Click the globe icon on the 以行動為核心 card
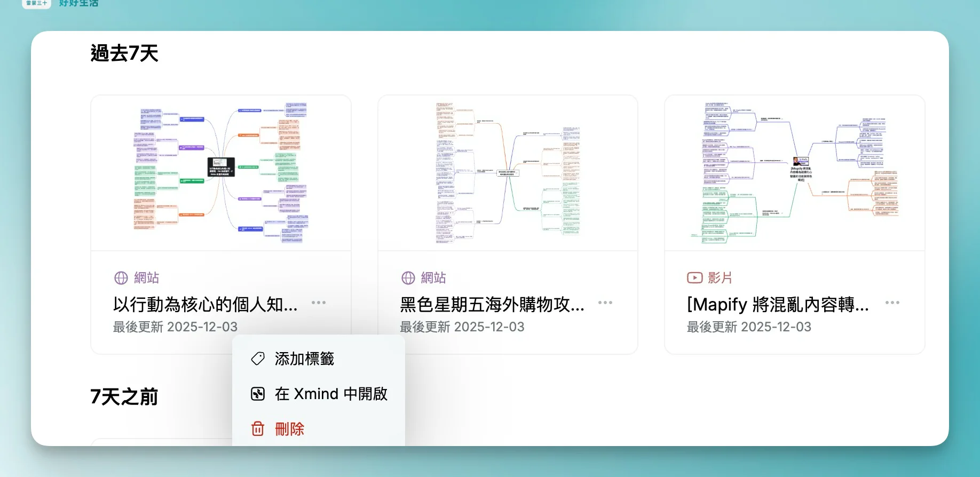 121,278
